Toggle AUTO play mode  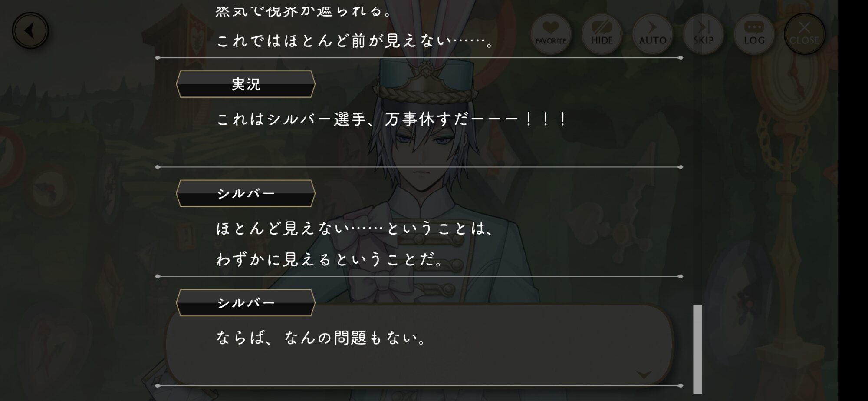[x=652, y=34]
